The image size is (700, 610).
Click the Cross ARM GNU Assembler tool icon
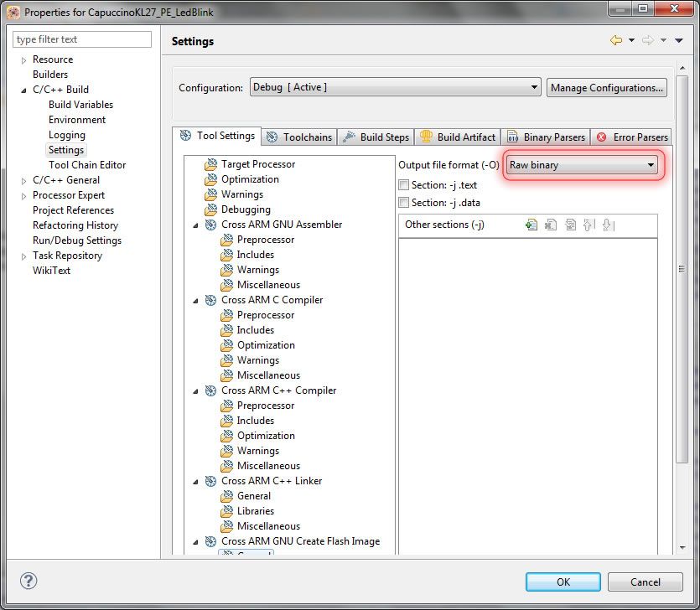click(210, 225)
